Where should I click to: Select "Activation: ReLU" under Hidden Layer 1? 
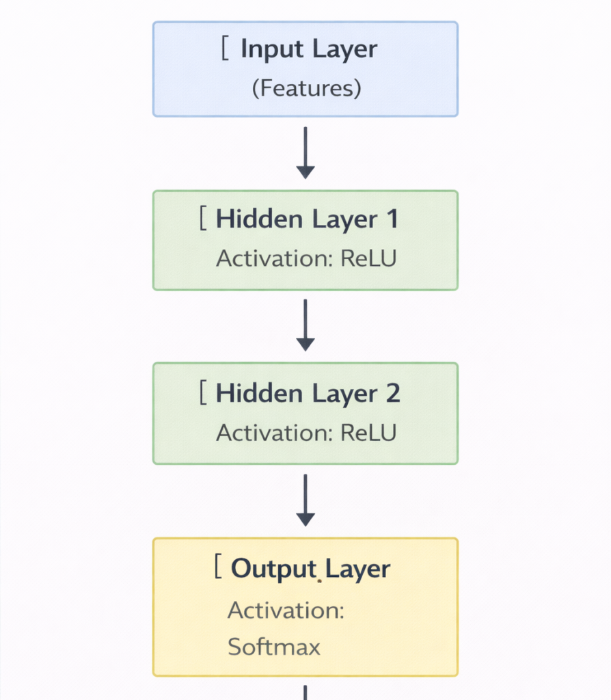point(306,258)
